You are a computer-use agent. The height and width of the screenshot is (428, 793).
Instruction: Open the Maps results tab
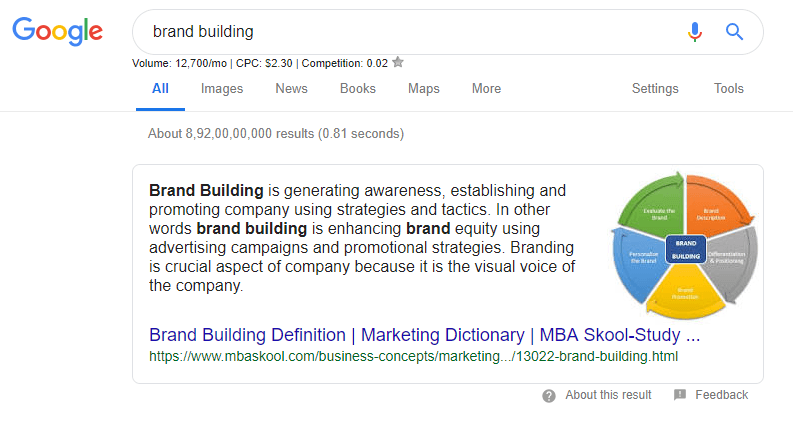click(x=424, y=88)
